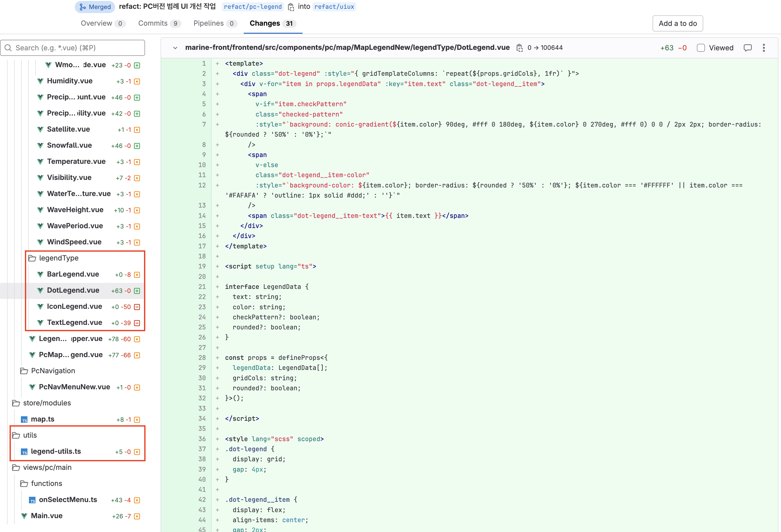Screen dimensions: 781x532
Task: Collapse the PcNavigation folder
Action: pyautogui.click(x=53, y=371)
